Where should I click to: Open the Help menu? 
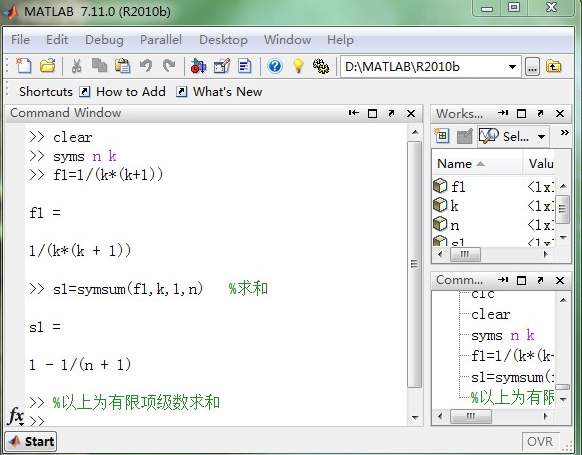tap(340, 40)
